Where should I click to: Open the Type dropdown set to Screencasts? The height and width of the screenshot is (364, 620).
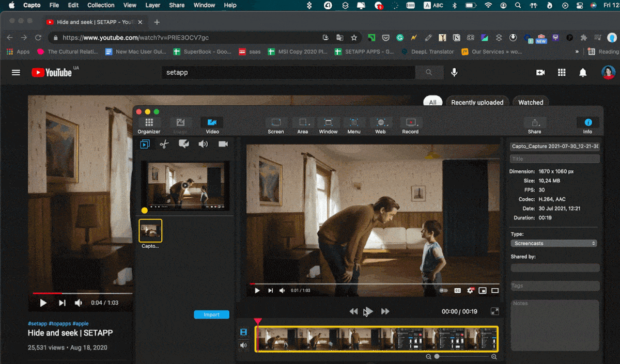coord(554,243)
